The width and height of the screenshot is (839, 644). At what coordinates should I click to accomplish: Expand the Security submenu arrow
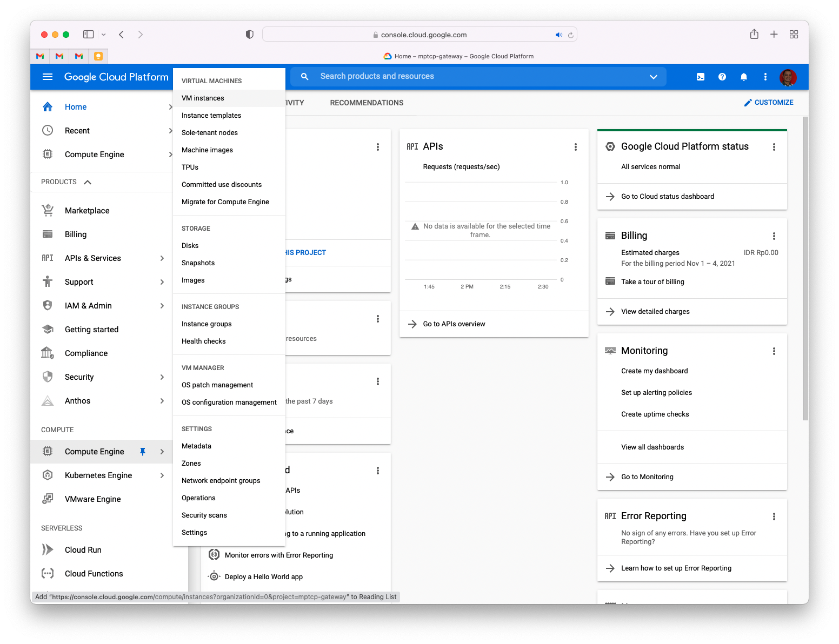point(162,377)
